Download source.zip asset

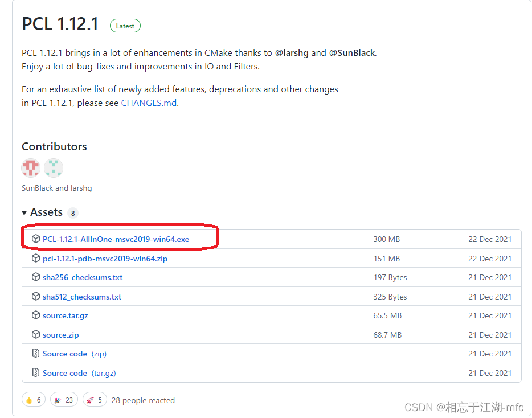click(61, 335)
